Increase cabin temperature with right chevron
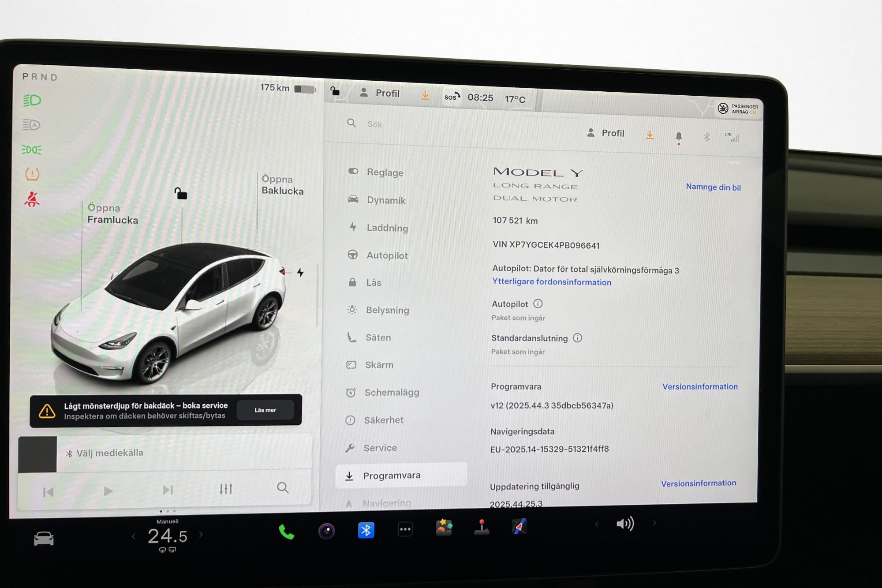 tap(201, 535)
